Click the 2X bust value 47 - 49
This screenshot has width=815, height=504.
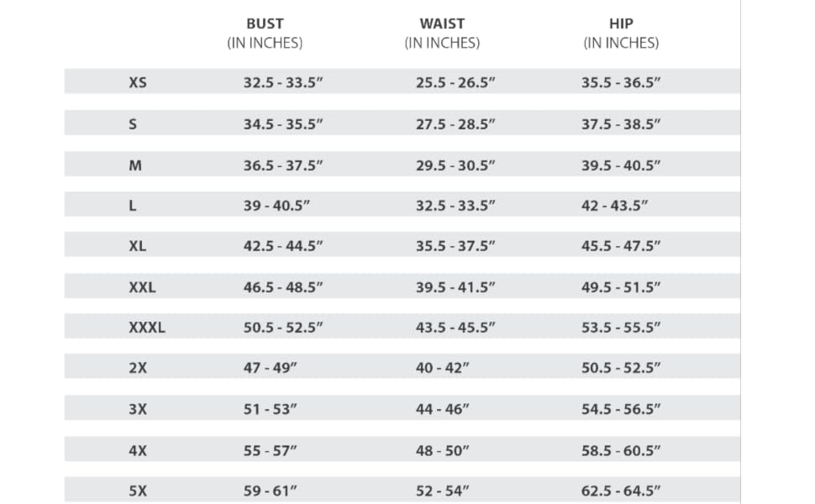click(x=271, y=368)
